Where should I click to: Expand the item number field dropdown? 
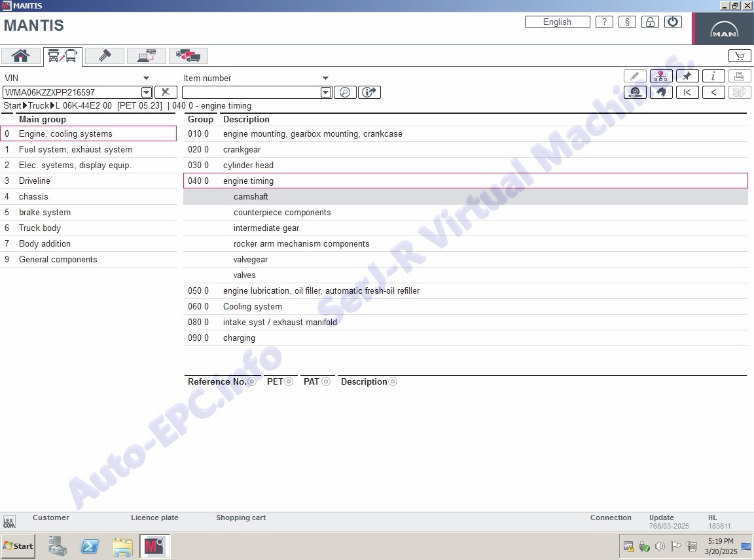tap(326, 92)
